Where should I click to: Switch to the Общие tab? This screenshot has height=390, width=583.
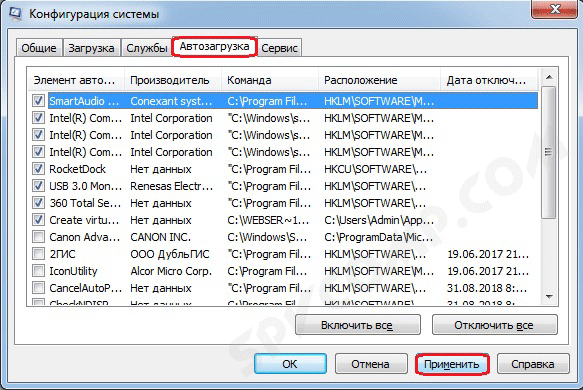39,48
